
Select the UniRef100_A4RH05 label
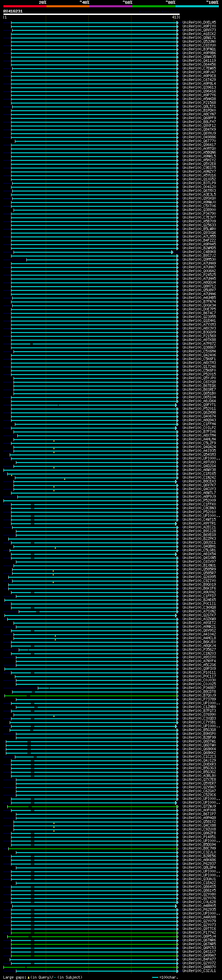(199, 906)
